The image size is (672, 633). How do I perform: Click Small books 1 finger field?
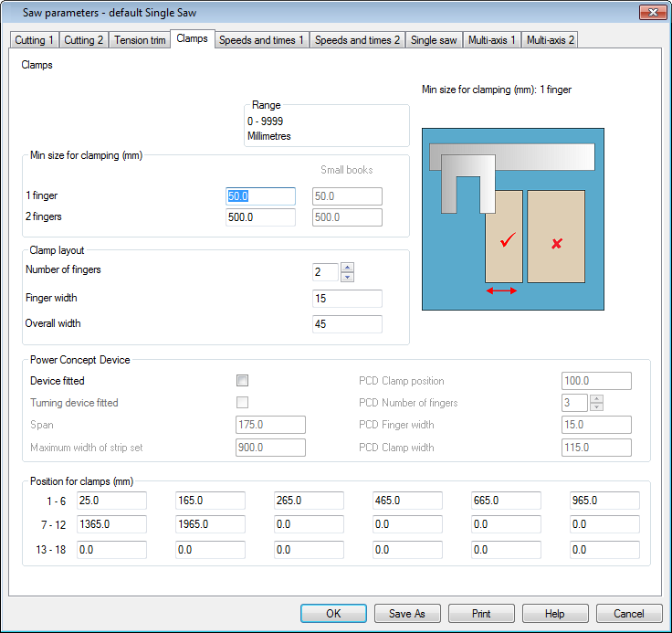click(x=347, y=196)
